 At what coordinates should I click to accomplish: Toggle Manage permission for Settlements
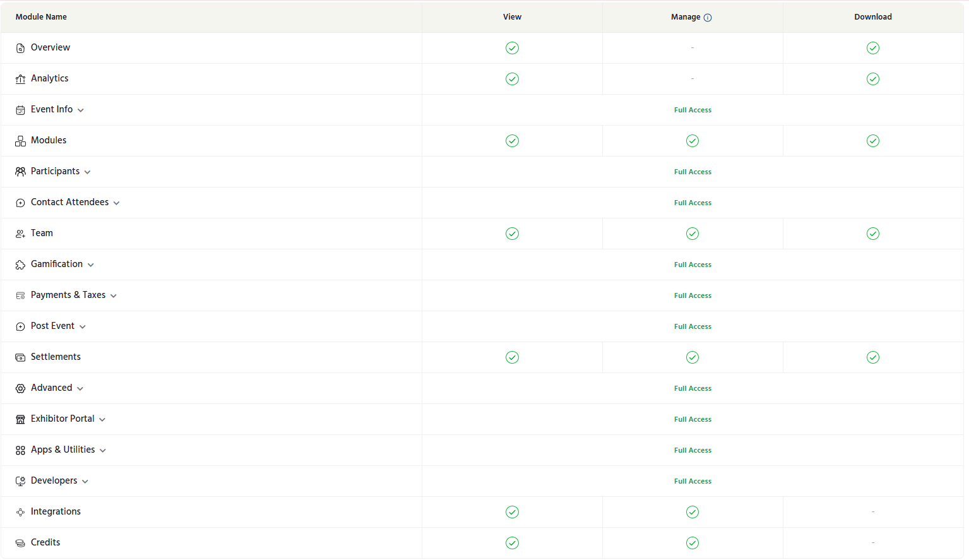[x=693, y=357]
